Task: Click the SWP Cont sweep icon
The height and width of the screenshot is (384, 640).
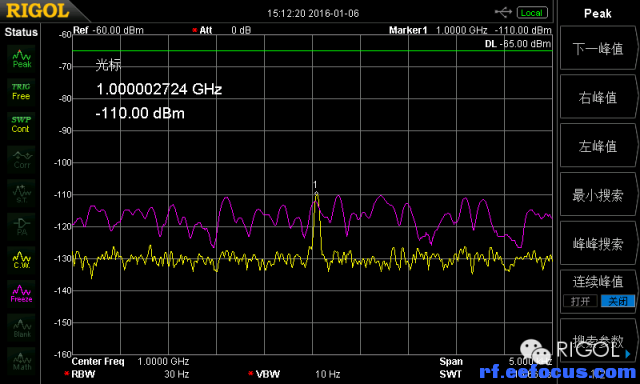Action: (21, 124)
